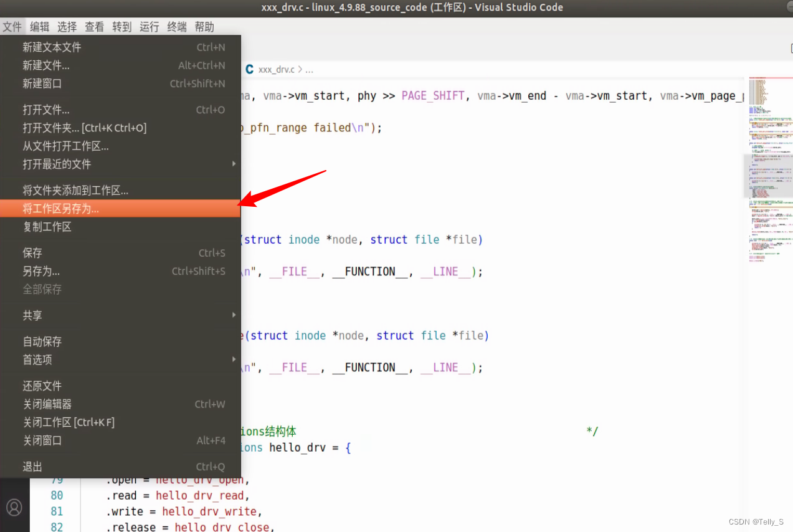
Task: Choose 复制工作区 menu entry
Action: 120,227
